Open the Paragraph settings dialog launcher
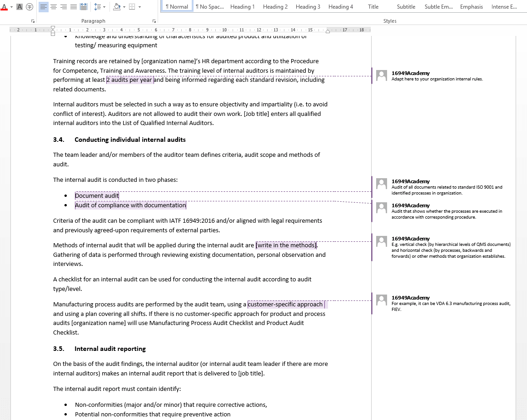The width and height of the screenshot is (527, 420). 154,21
